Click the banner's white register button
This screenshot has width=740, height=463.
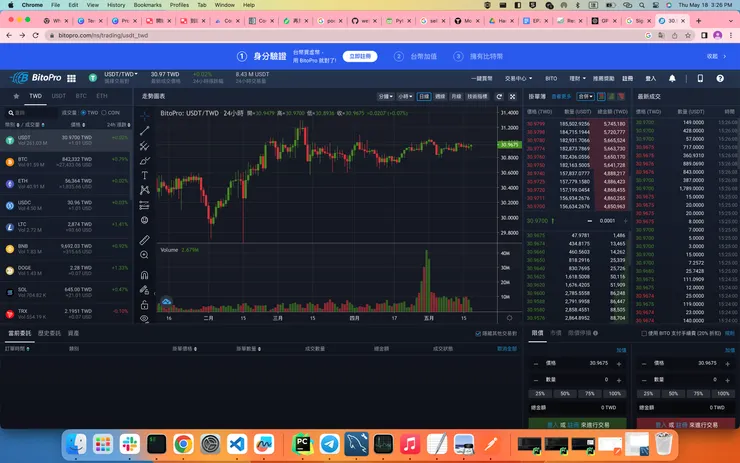360,56
